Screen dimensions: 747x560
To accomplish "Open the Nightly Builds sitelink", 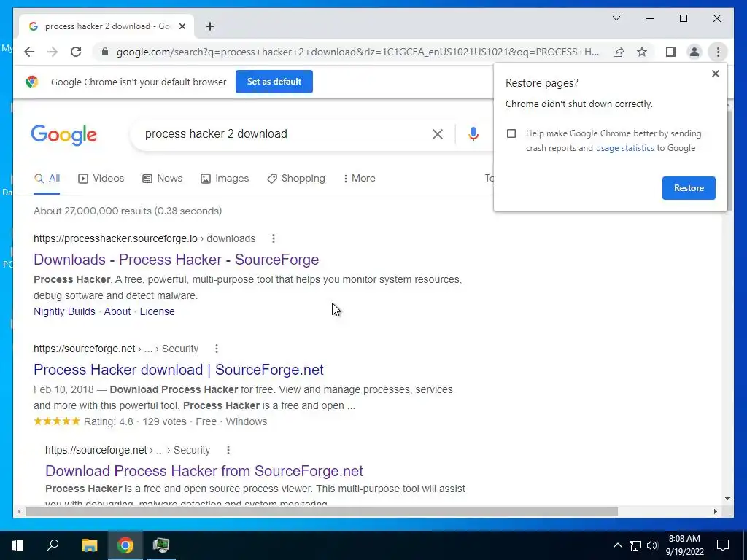I will coord(64,311).
